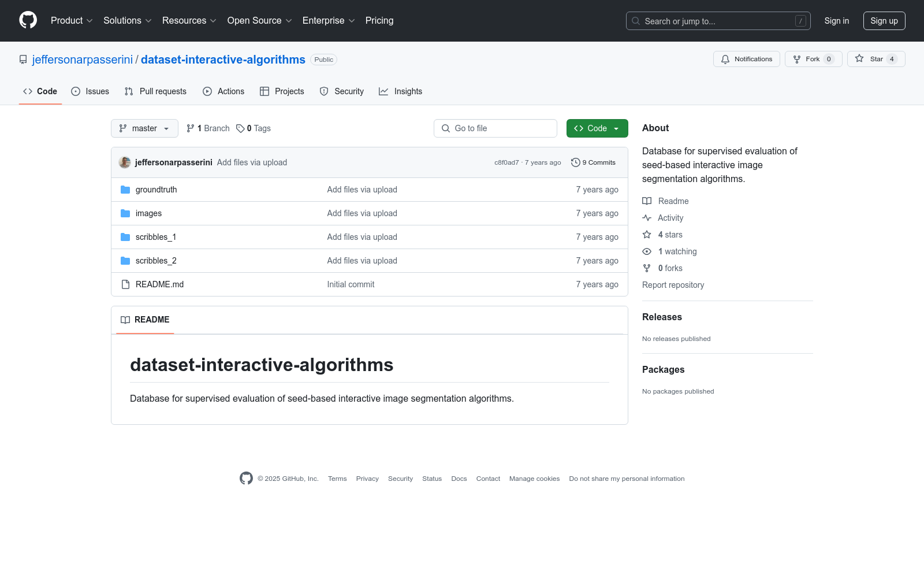Open commit c8f0ad7
This screenshot has width=924, height=578.
506,162
